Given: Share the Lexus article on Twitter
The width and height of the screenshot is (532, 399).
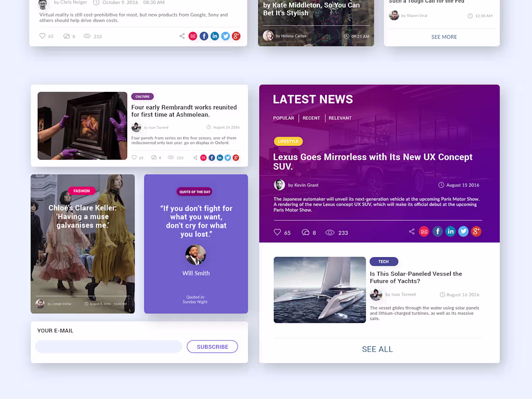Looking at the screenshot, I should pos(463,231).
